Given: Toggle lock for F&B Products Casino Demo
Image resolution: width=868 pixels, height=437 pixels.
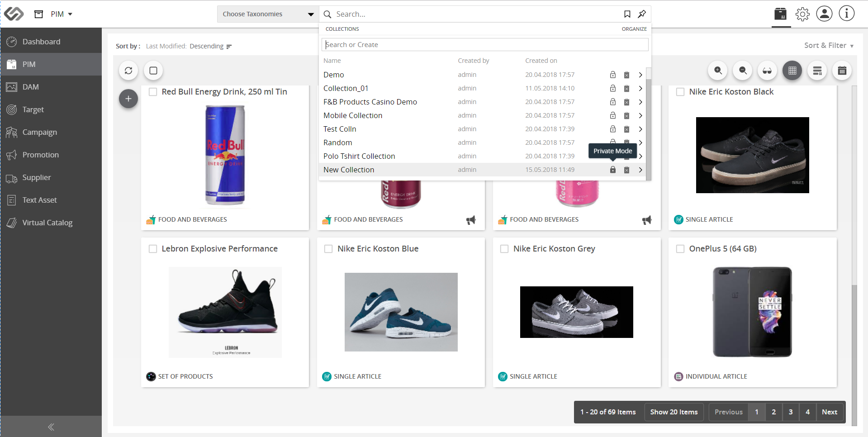Looking at the screenshot, I should 613,102.
